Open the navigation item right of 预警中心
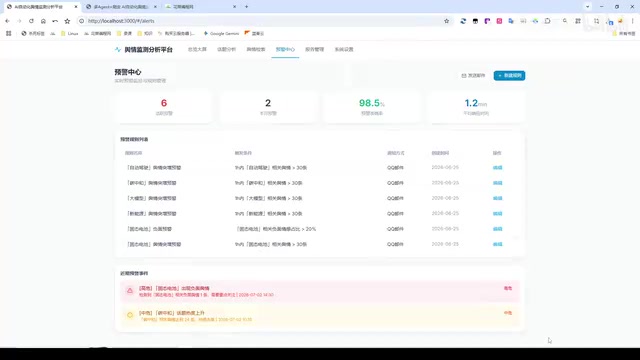The width and height of the screenshot is (640, 360). point(314,49)
